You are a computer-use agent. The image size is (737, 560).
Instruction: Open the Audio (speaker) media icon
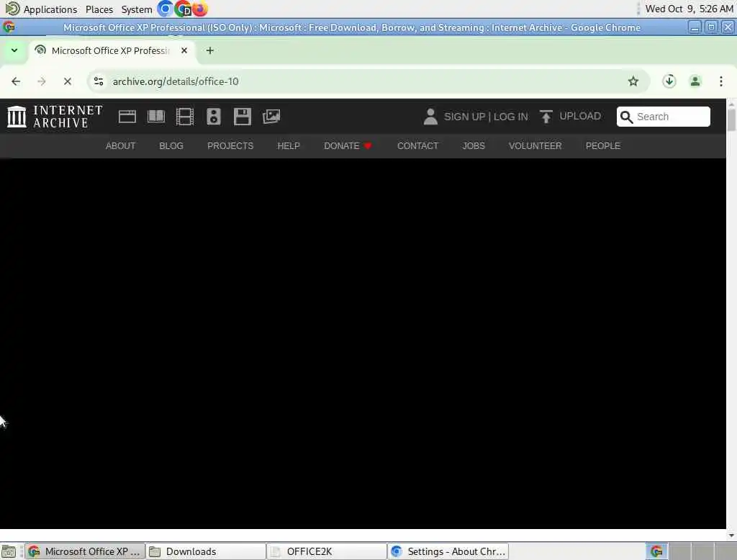coord(213,117)
